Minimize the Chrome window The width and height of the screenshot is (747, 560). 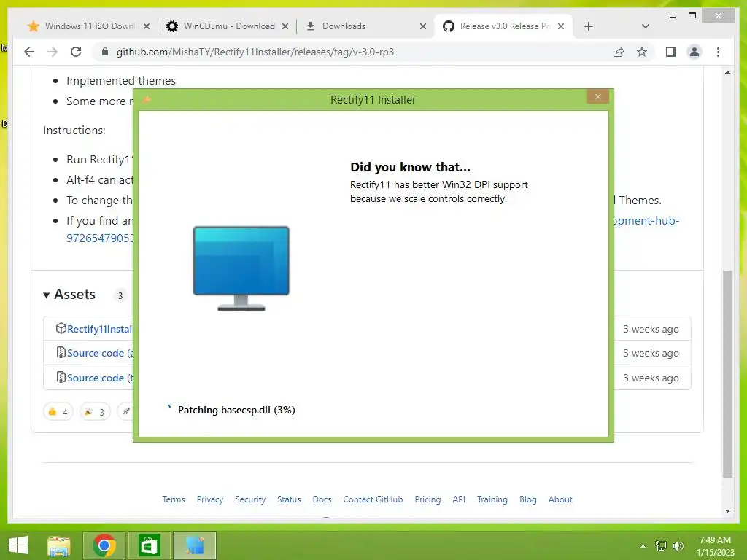(672, 16)
